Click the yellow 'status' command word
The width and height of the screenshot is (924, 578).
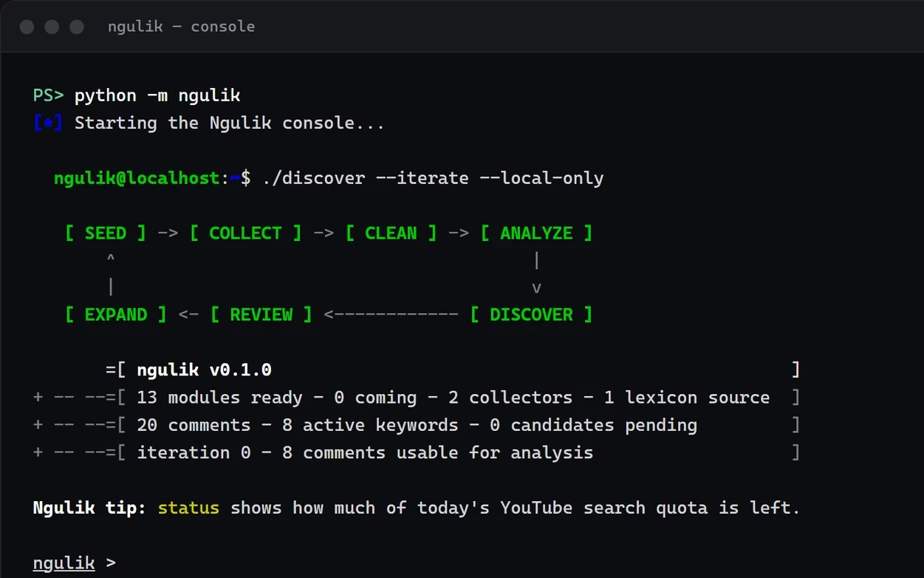click(188, 508)
